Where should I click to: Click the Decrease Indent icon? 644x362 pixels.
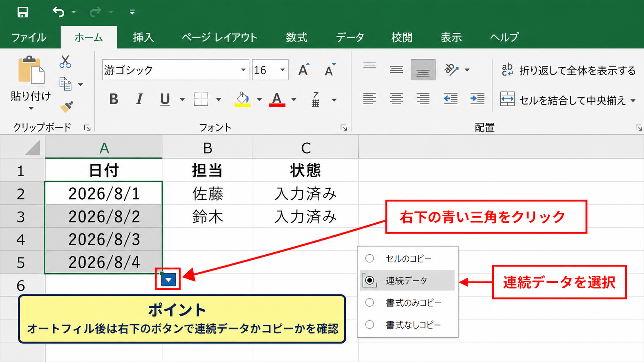[451, 99]
